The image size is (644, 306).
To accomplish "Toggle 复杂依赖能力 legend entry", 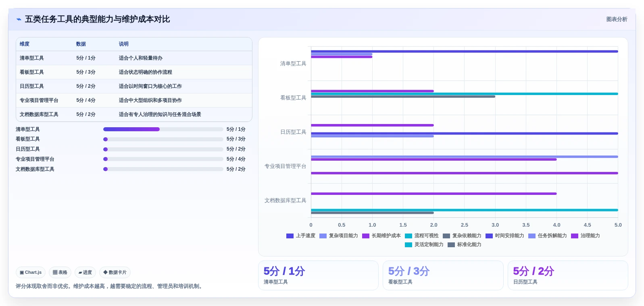I will point(462,236).
